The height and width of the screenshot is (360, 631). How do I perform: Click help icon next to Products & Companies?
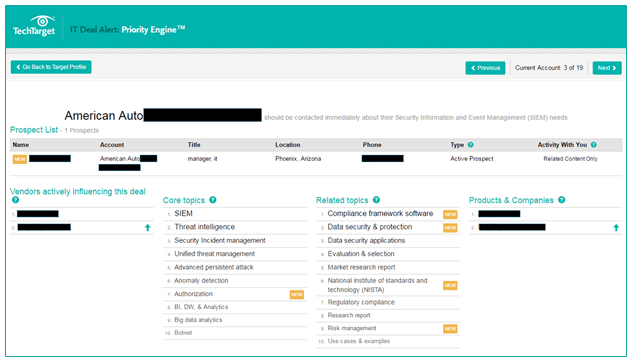click(561, 200)
